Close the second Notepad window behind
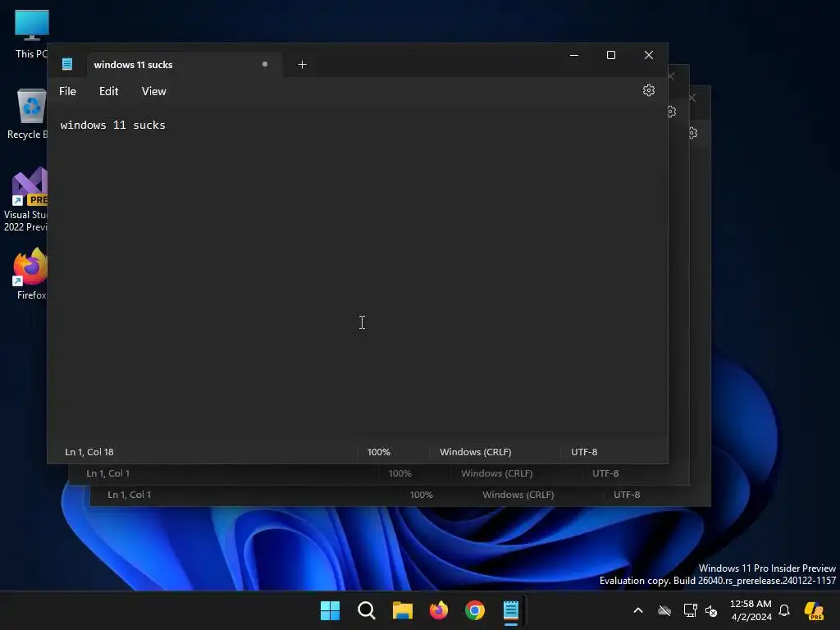Viewport: 840px width, 630px height. coord(671,76)
